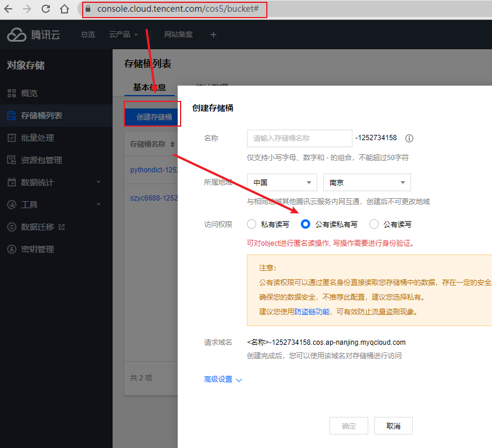The width and height of the screenshot is (492, 448).
Task: Click the 确定 confirm button
Action: (x=348, y=426)
